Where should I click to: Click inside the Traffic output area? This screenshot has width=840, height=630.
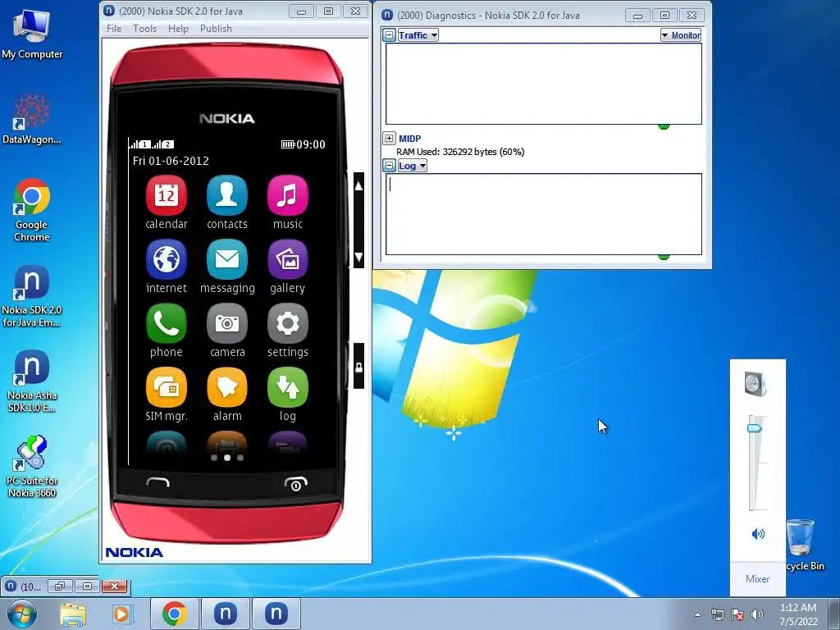544,84
